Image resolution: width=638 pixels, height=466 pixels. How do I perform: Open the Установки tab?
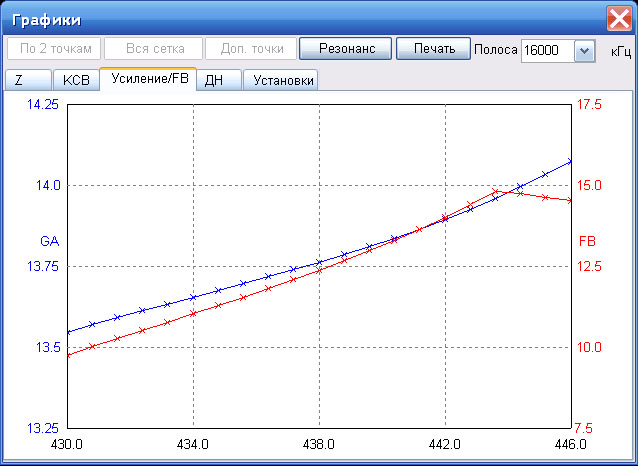[281, 80]
